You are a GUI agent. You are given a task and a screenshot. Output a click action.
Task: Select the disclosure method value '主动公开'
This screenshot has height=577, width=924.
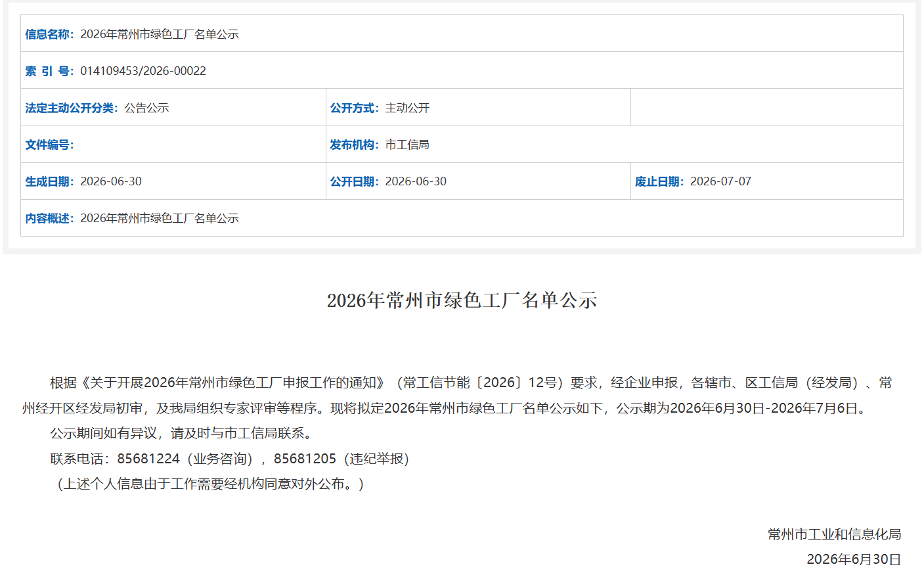[x=407, y=108]
